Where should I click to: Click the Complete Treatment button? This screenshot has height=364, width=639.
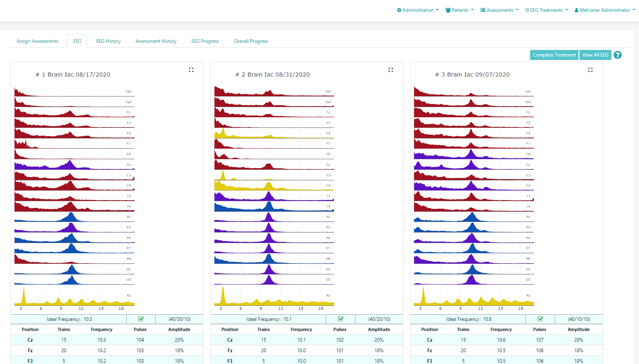tap(554, 55)
